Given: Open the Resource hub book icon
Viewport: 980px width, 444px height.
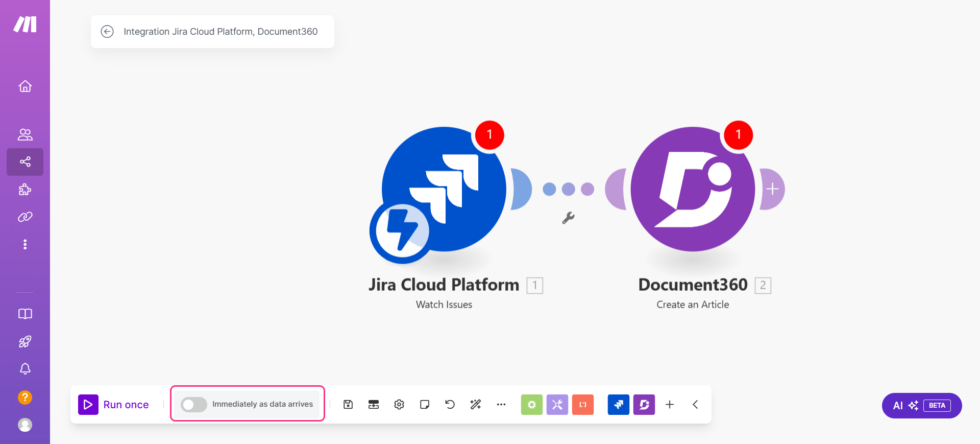Looking at the screenshot, I should point(25,314).
